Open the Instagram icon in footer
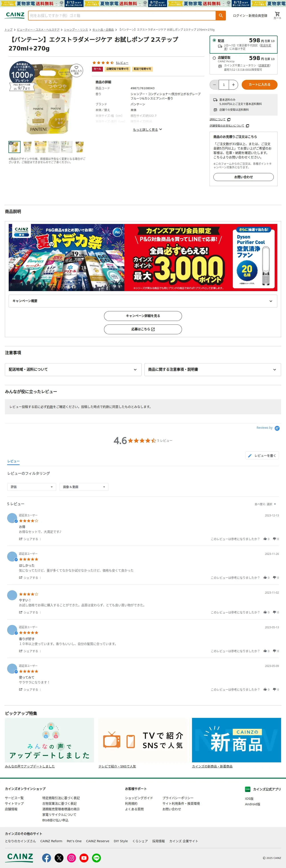Image resolution: width=286 pixels, height=868 pixels. 71,858
